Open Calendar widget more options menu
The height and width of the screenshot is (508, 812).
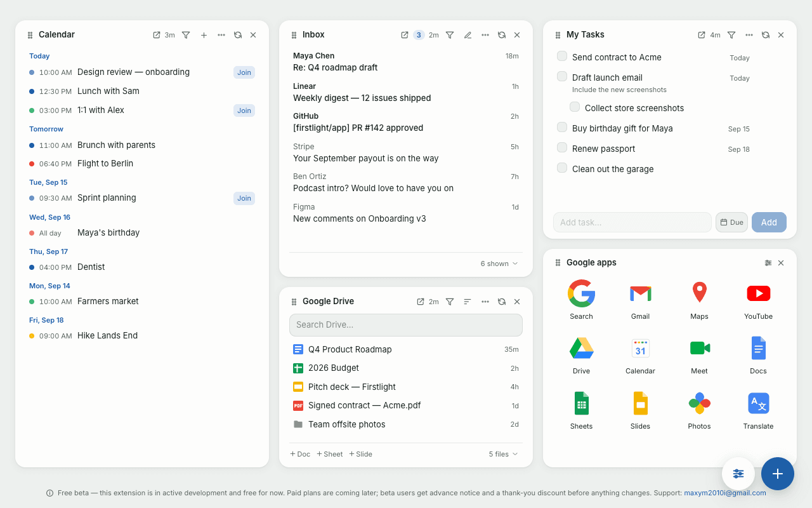point(221,35)
